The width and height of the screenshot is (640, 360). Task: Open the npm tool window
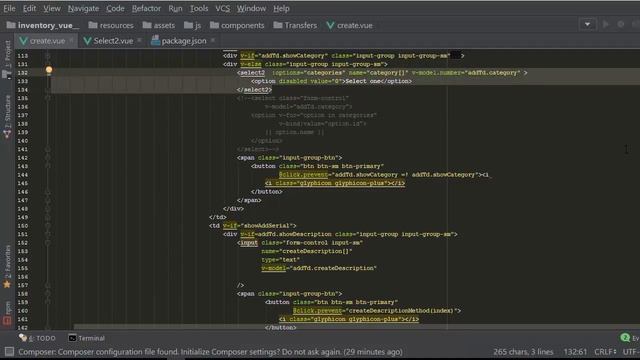coord(7,313)
